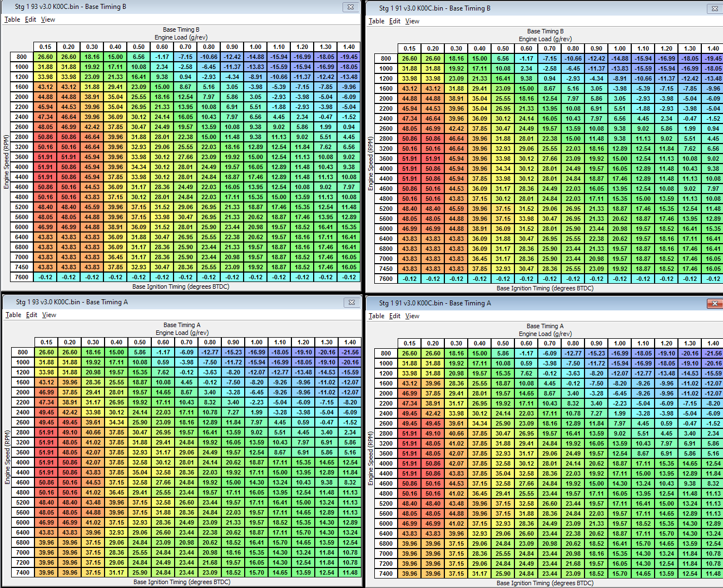Open View menu in Stg 1 91 Base Timing A window
Screen dimensions: 723x588
click(x=413, y=316)
